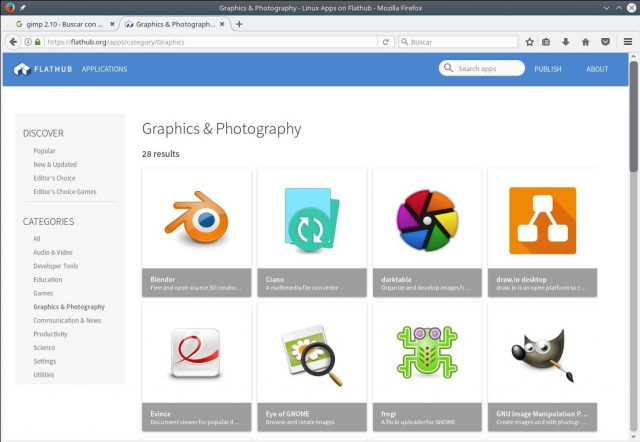Bookmark this page with the star icon

pyautogui.click(x=529, y=42)
